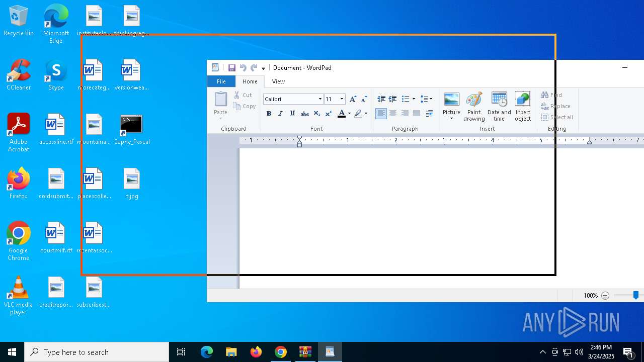
Task: Click the Undo arrow in WordPad title bar
Action: coord(243,68)
